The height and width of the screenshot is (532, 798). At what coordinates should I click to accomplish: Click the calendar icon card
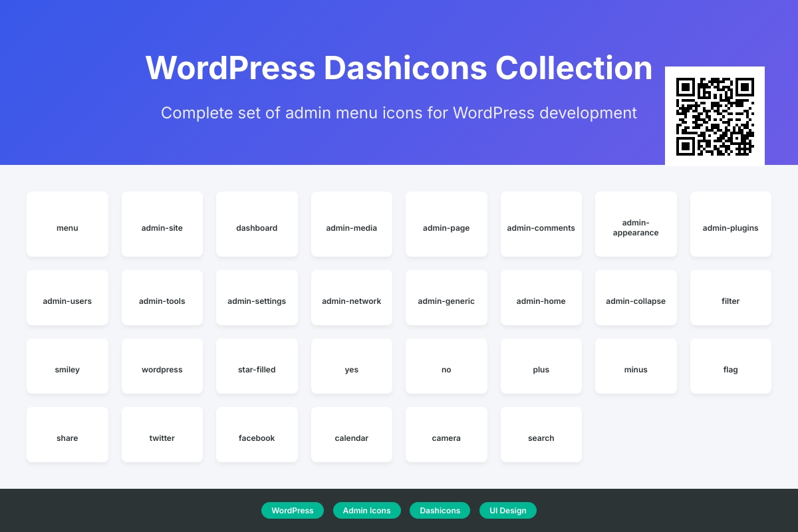click(x=352, y=434)
